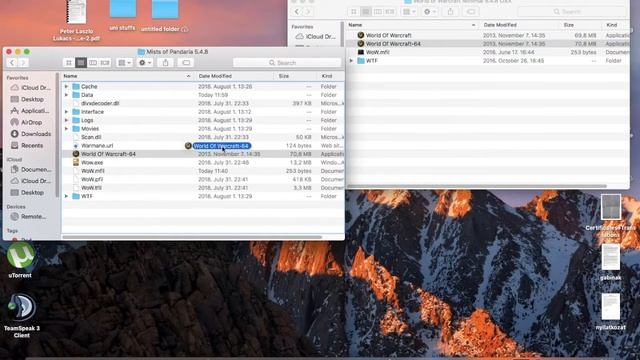Viewport: 640px width, 360px height.
Task: Click the Share button in rear Finder window
Action: point(450,11)
